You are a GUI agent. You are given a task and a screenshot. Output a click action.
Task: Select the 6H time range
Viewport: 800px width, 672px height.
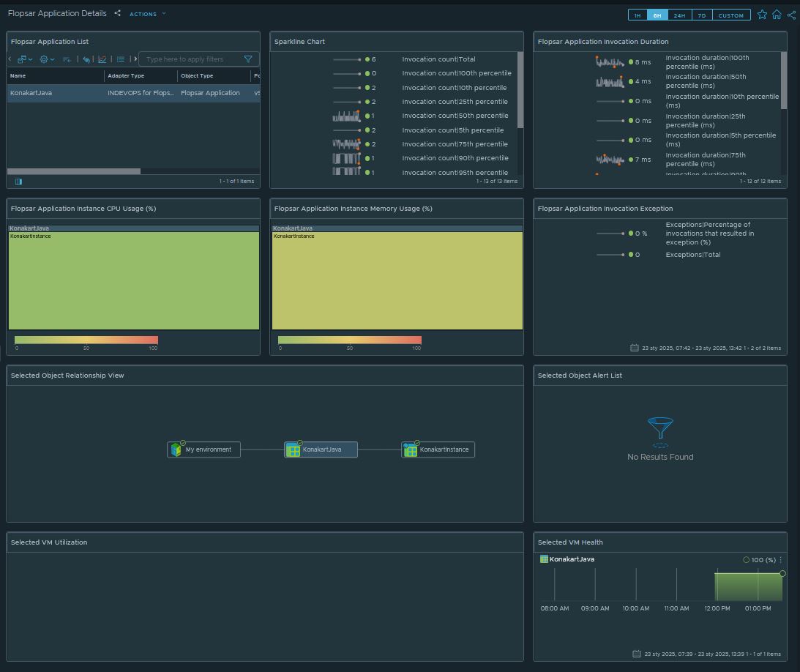657,15
